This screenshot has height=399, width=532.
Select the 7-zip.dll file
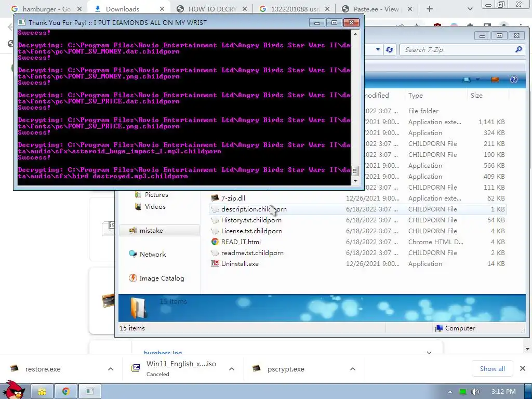[233, 198]
